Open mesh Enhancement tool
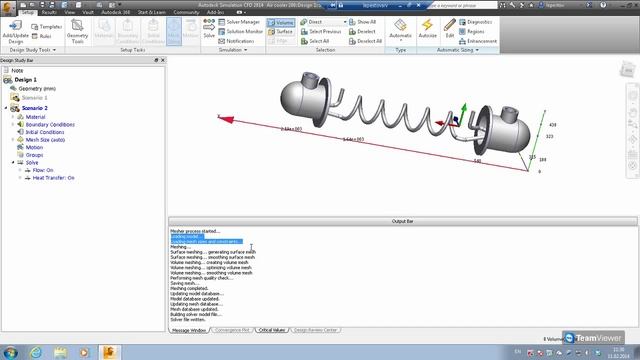Viewport: 640px width, 360px height. pyautogui.click(x=478, y=41)
